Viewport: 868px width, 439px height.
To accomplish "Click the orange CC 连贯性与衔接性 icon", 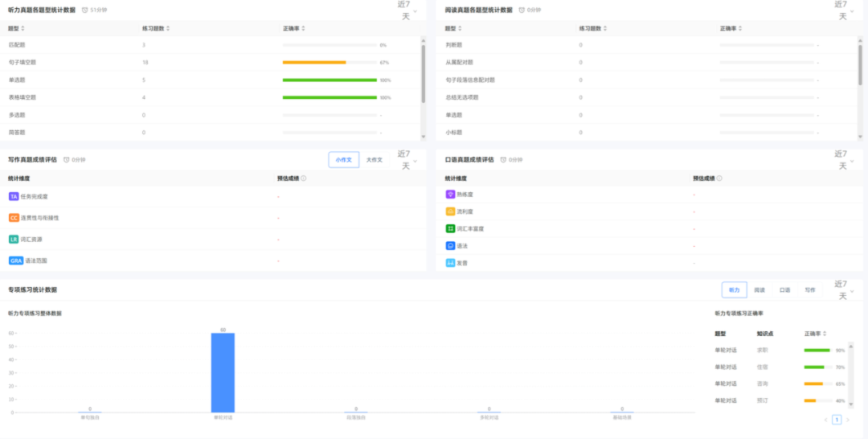I will [14, 218].
